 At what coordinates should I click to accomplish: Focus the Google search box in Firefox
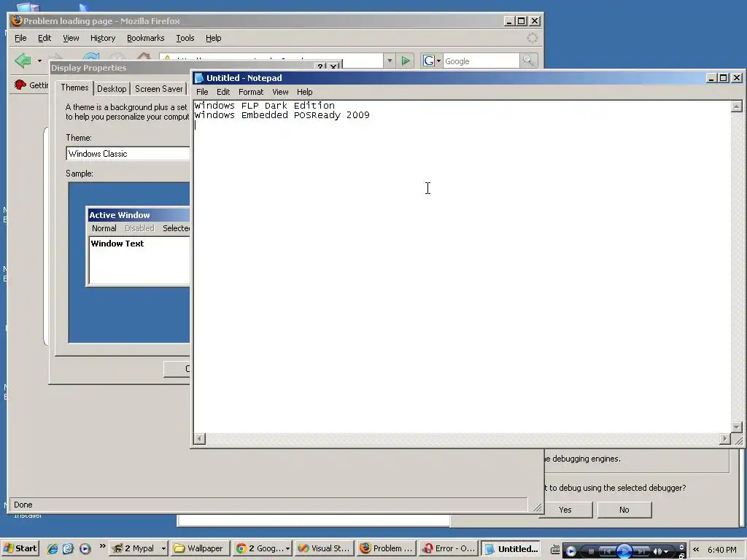(481, 61)
